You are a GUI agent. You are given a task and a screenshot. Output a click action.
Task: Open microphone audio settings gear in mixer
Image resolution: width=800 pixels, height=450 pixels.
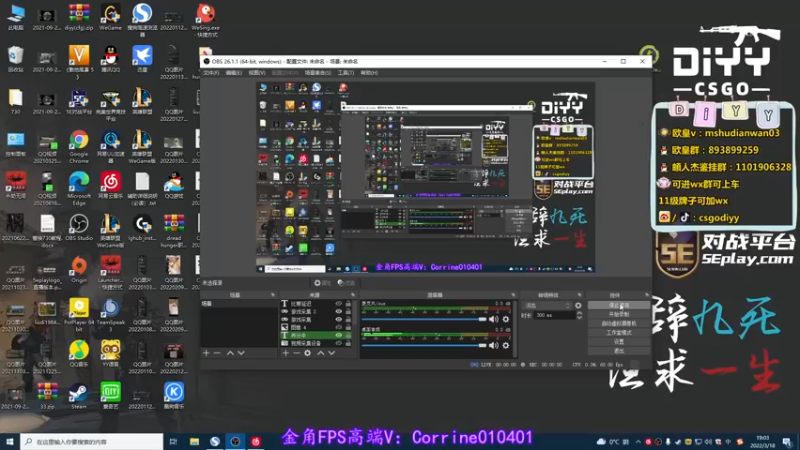(x=506, y=319)
